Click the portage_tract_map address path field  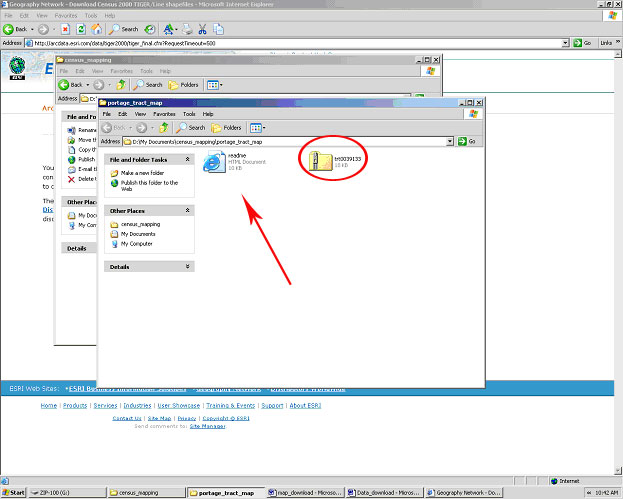point(284,141)
